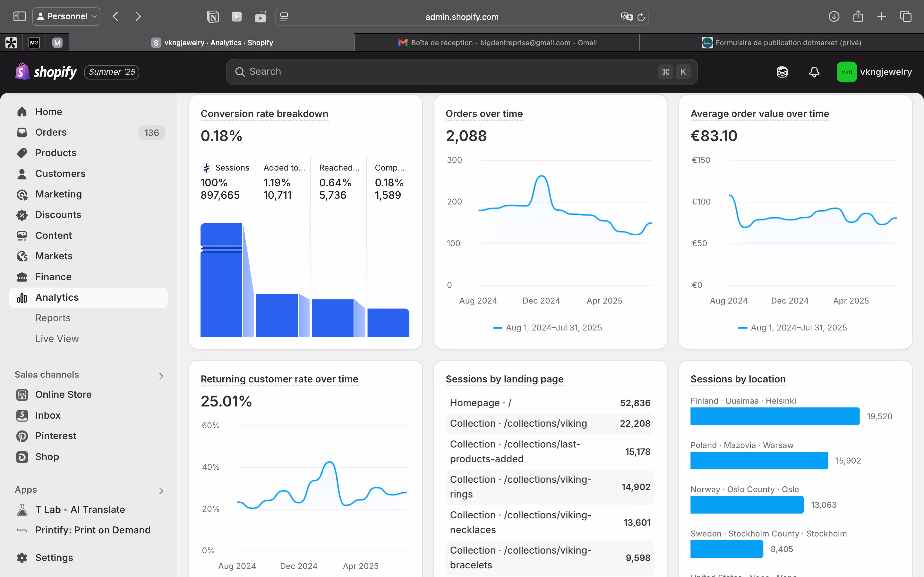Viewport: 924px width, 577px height.
Task: Open the Shop channel icon
Action: (22, 457)
